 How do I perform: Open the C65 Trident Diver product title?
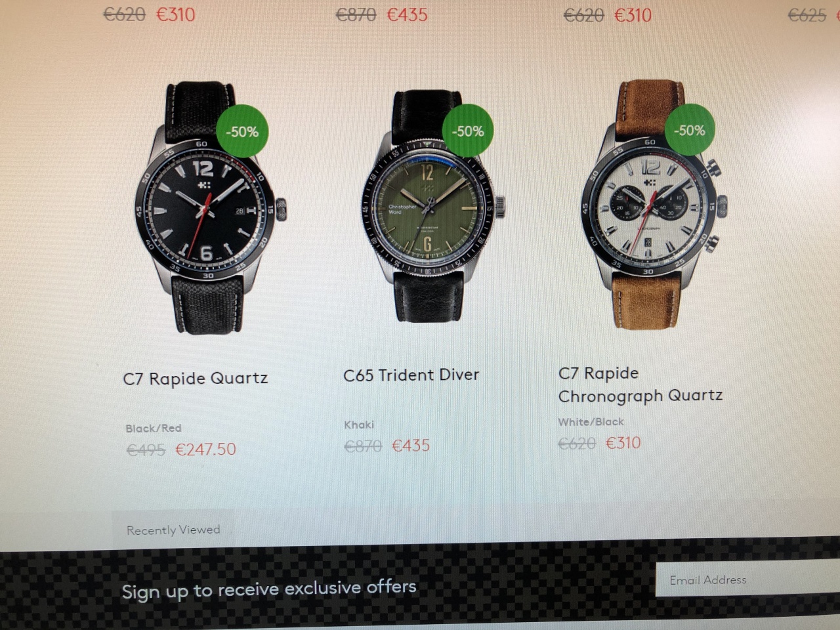click(x=411, y=375)
